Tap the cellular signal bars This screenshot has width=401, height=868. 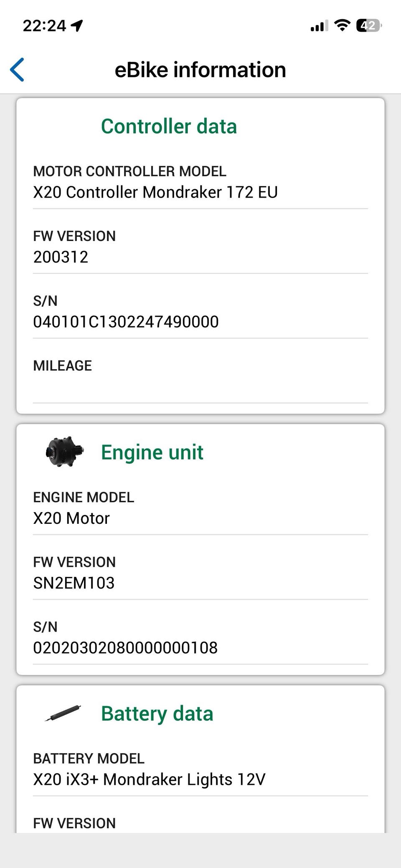point(319,26)
